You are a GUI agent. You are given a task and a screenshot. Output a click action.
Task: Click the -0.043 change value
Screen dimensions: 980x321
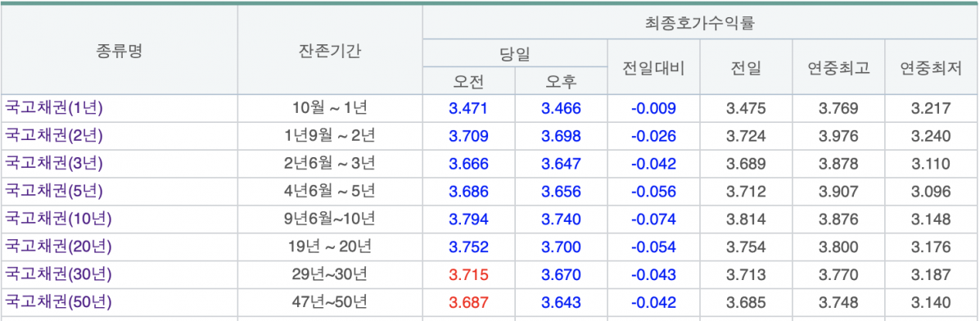point(654,274)
